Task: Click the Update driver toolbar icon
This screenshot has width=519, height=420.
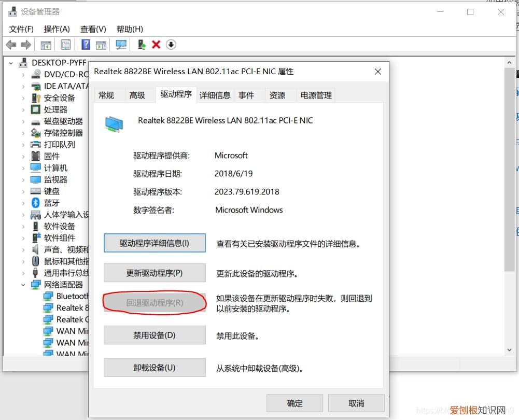Action: tap(141, 44)
